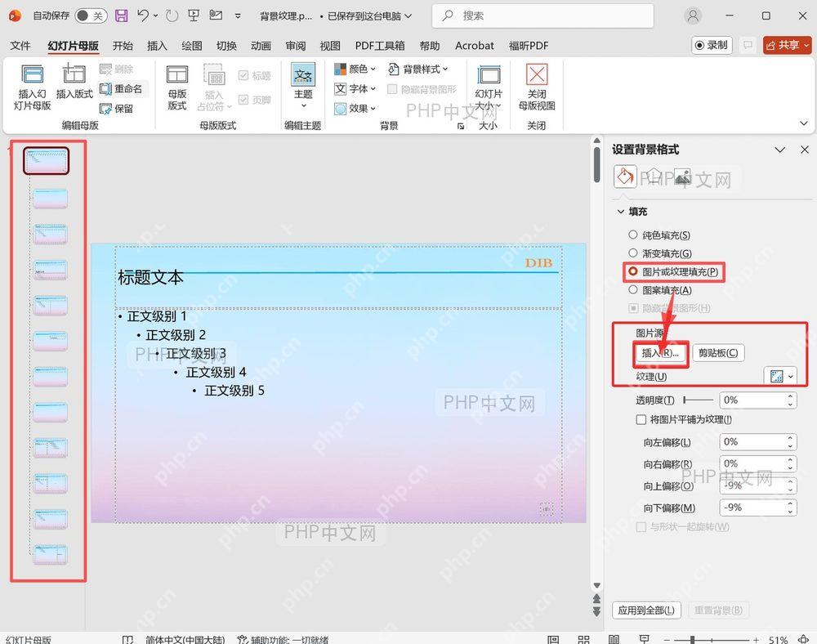Image resolution: width=817 pixels, height=644 pixels.
Task: Open the Acrobat ribbon tab
Action: (474, 46)
